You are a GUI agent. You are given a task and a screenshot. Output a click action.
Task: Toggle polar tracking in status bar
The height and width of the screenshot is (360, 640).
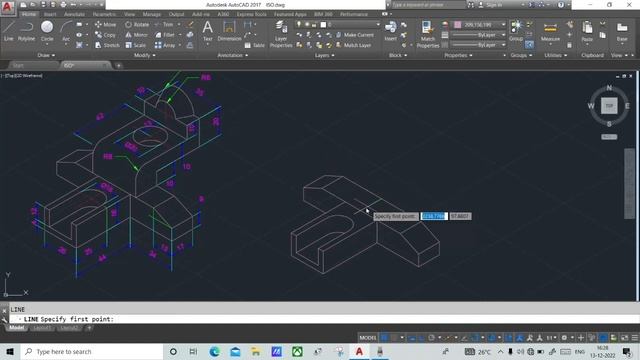[431, 338]
